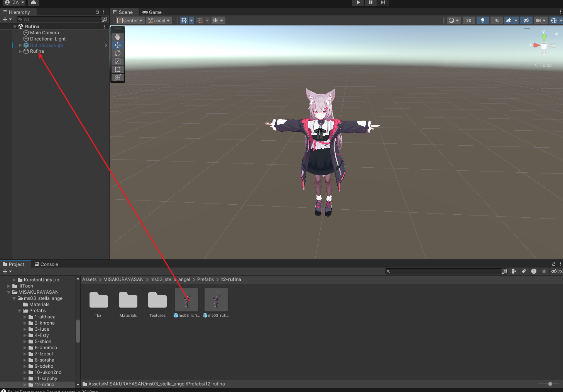The image size is (563, 392).
Task: Expand the Rufina object in Hierarchy
Action: click(x=20, y=51)
